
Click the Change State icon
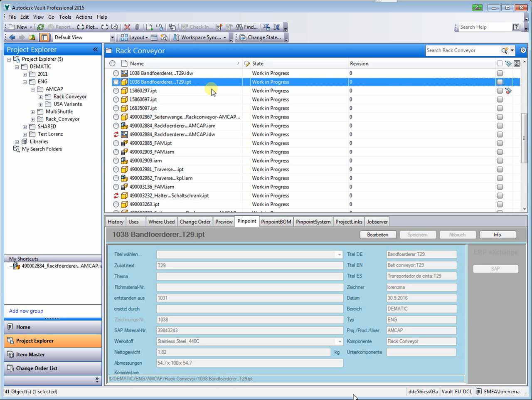click(x=243, y=37)
